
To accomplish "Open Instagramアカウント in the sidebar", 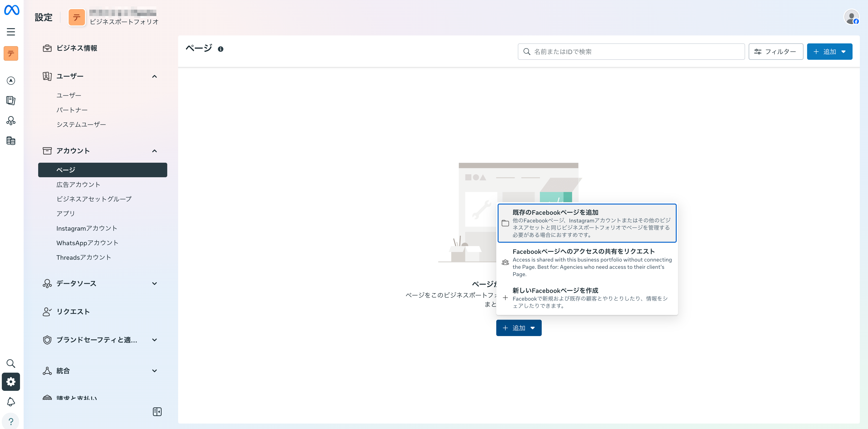I will (x=87, y=228).
